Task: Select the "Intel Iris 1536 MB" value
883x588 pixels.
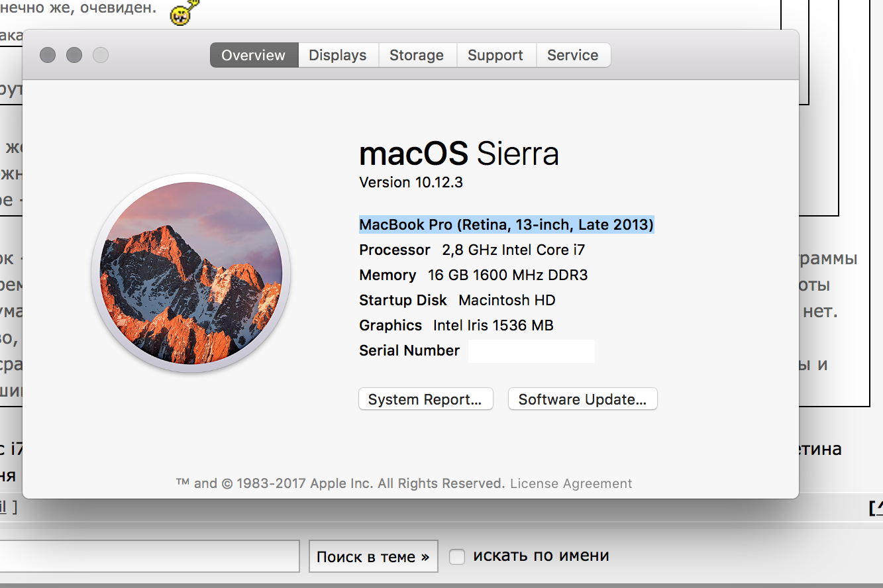Action: (493, 326)
